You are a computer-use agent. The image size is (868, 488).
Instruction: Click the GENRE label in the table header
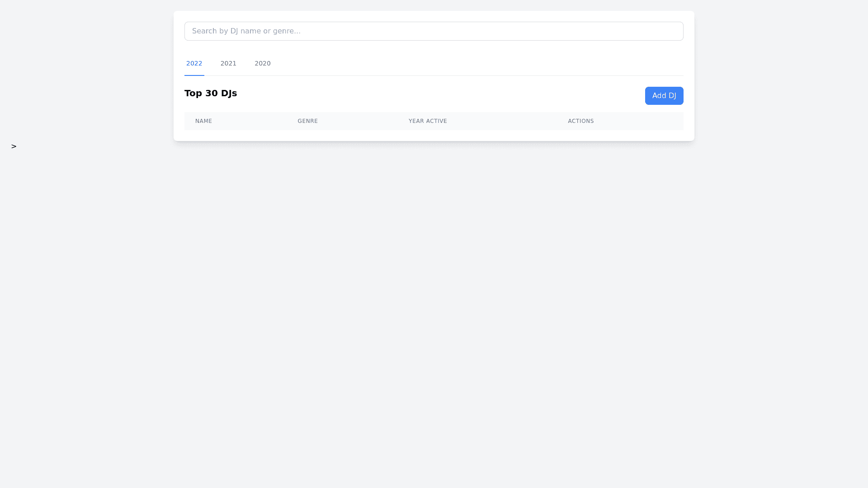pos(307,121)
